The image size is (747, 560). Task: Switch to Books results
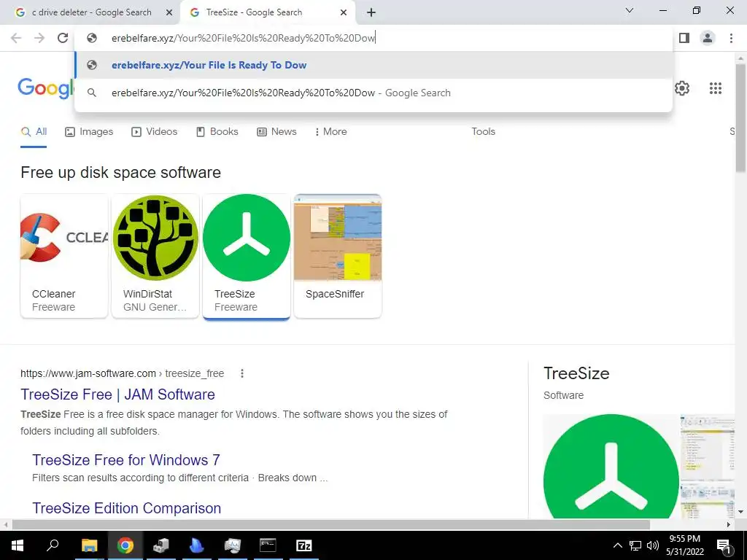[x=217, y=132]
